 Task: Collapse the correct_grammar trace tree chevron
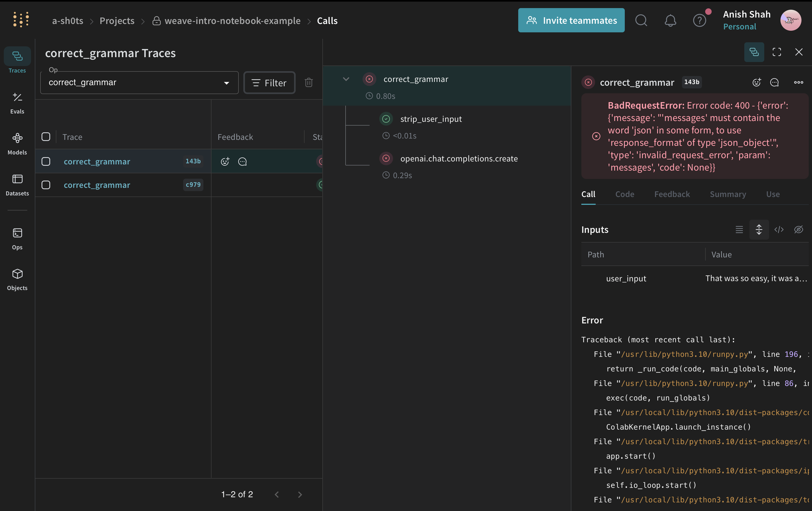point(346,79)
